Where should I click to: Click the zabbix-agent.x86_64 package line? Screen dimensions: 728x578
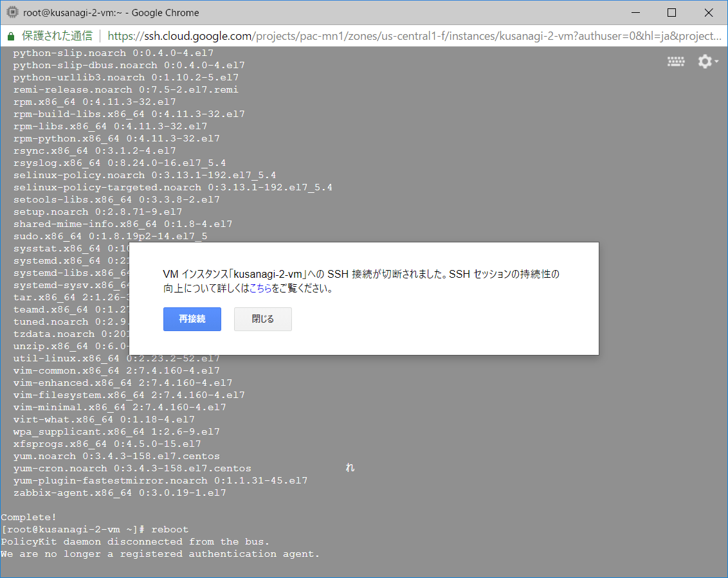[x=120, y=492]
